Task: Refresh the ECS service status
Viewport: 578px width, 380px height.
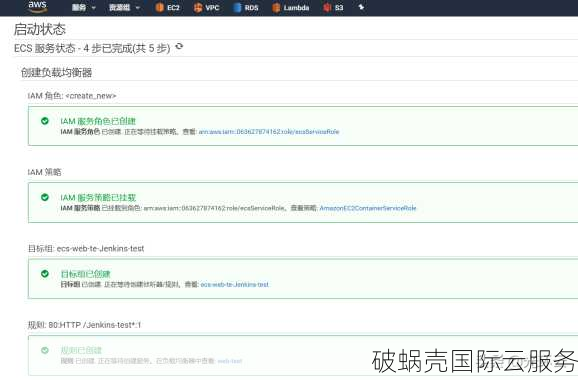Action: 179,46
